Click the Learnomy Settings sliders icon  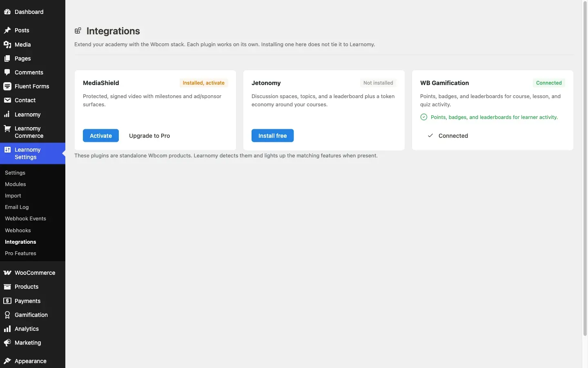[7, 150]
